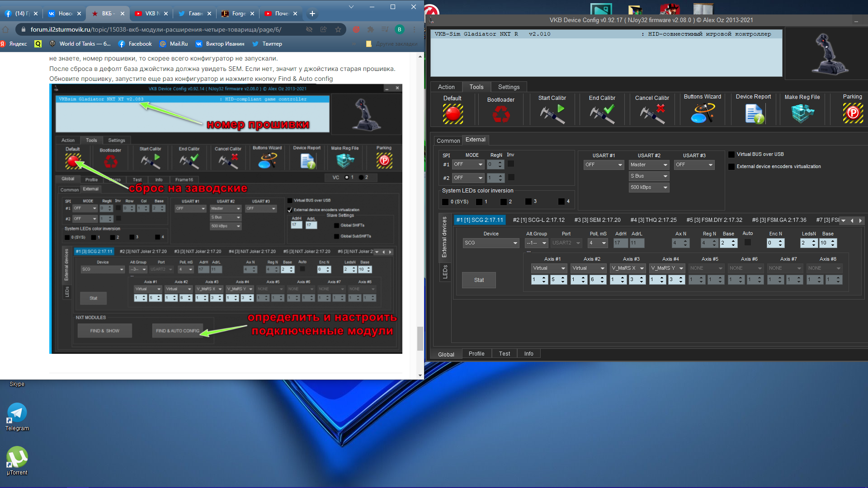This screenshot has height=488, width=868.
Task: Open the Profile bottom tab
Action: tap(476, 354)
